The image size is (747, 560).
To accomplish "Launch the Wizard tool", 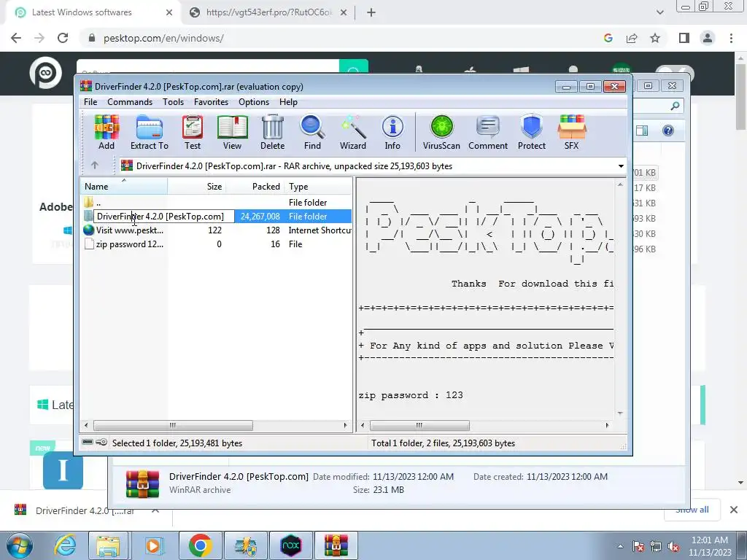I will pyautogui.click(x=353, y=133).
